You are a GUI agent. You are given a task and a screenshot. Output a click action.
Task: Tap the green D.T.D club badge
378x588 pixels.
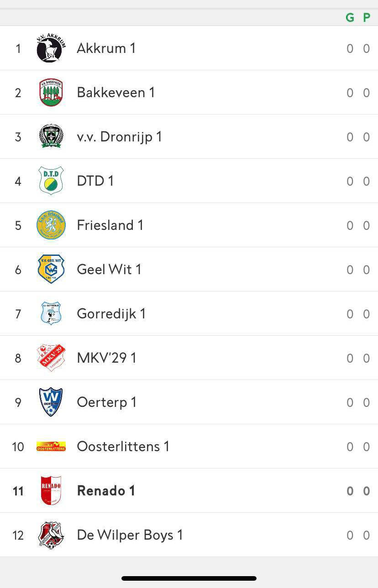[x=51, y=181]
